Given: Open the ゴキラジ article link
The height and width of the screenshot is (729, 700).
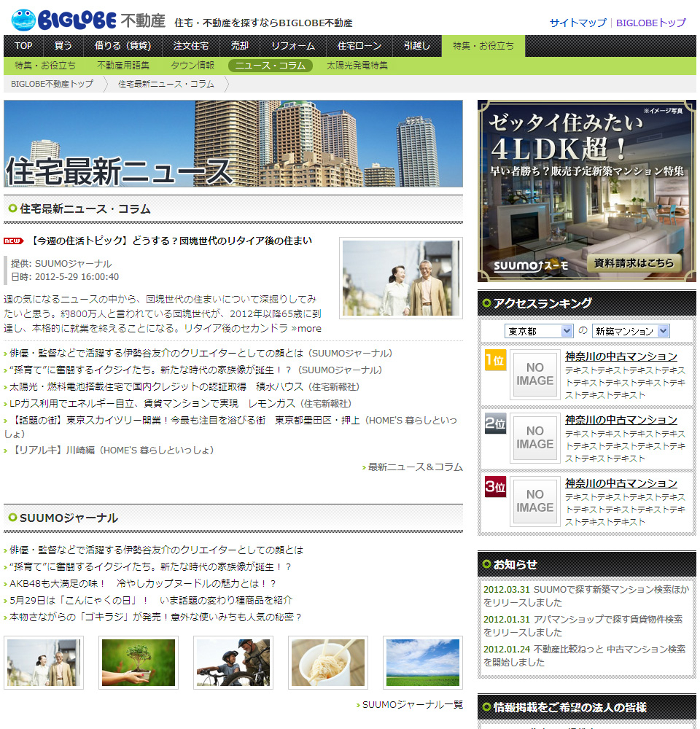Looking at the screenshot, I should 155,617.
